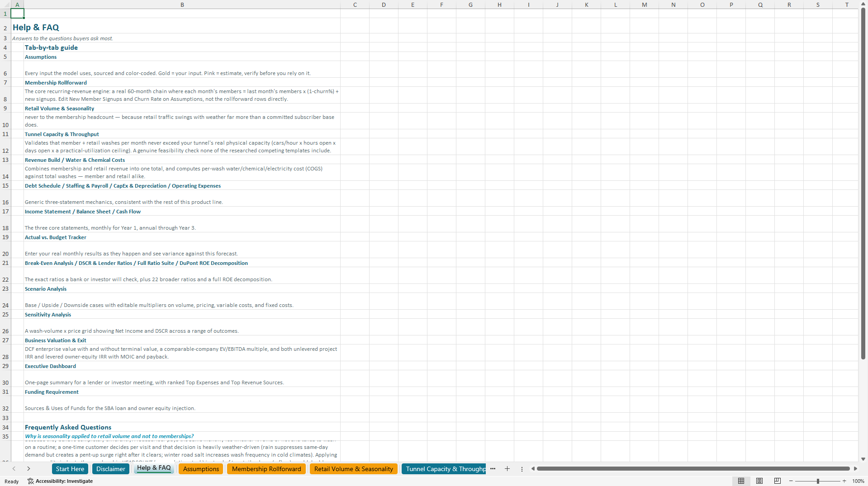Screen dimensions: 868x486
Task: Switch to Normal view icon
Action: tap(741, 481)
